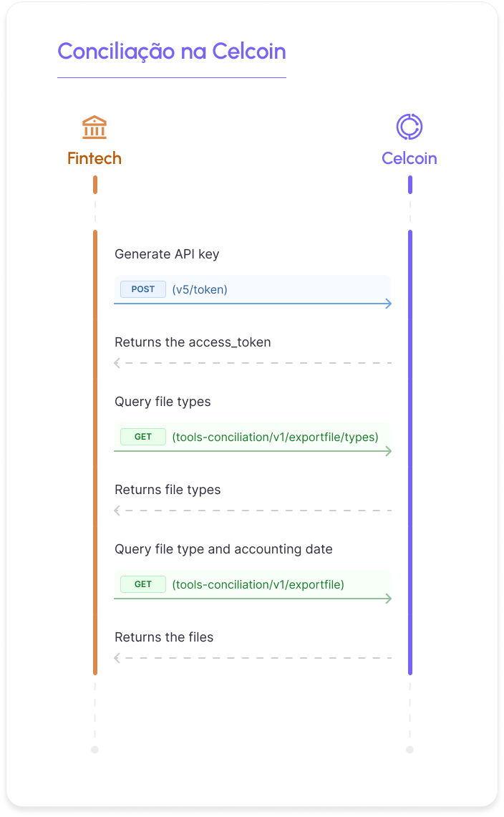Click the GET badge for exportfile endpoint
The width and height of the screenshot is (504, 817).
point(142,584)
